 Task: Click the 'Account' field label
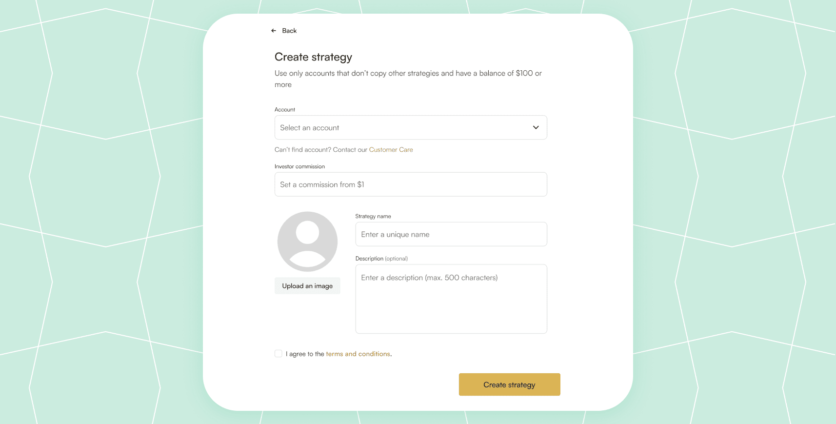click(x=285, y=109)
